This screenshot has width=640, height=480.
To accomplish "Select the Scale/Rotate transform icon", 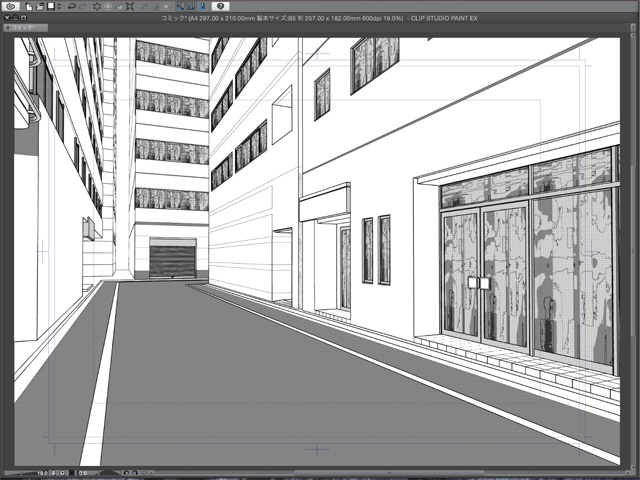I will coord(130,7).
